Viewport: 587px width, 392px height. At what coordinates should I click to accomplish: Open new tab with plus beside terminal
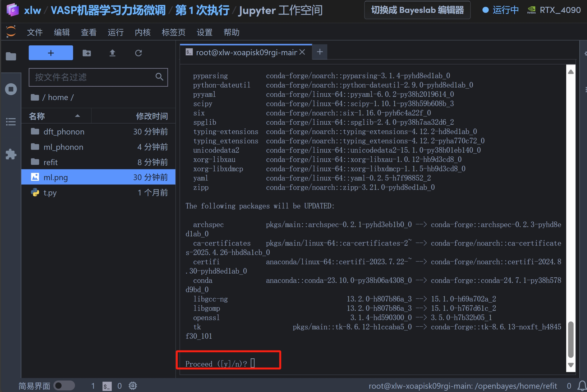[320, 52]
